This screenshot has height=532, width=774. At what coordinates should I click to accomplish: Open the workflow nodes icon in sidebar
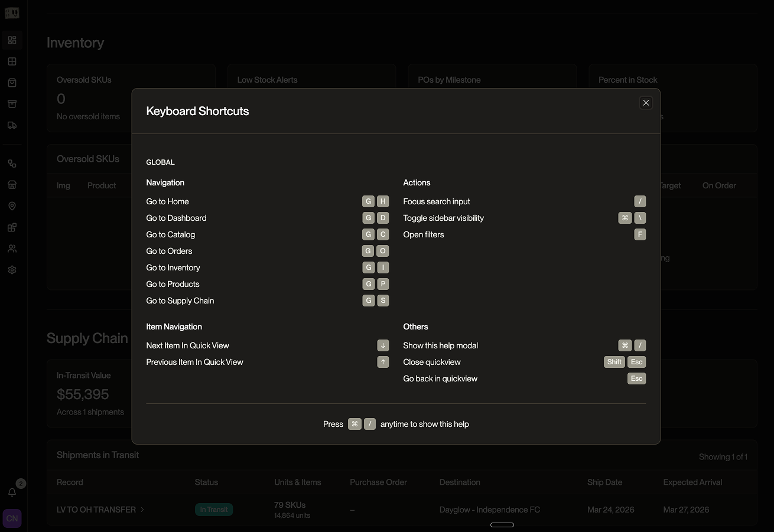12,164
